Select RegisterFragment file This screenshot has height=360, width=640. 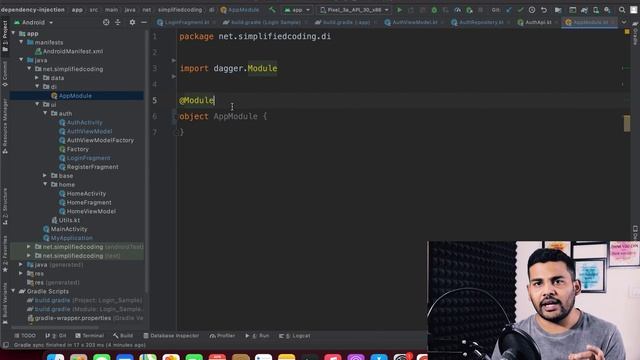pyautogui.click(x=89, y=167)
